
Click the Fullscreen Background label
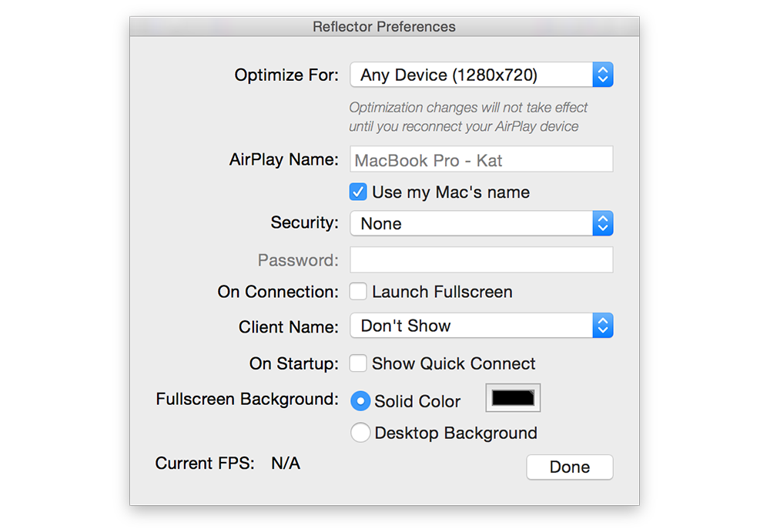[x=247, y=399]
